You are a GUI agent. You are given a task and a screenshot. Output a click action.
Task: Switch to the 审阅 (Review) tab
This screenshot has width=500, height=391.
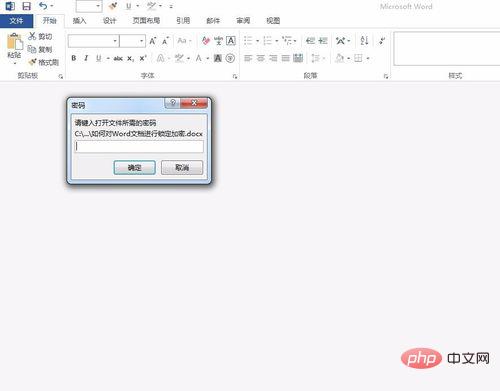pyautogui.click(x=243, y=21)
